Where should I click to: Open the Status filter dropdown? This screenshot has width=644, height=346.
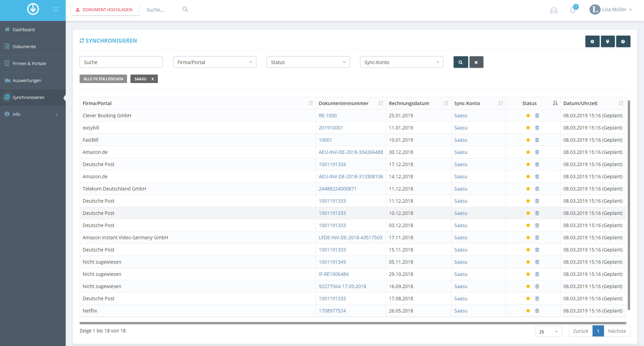pyautogui.click(x=308, y=62)
